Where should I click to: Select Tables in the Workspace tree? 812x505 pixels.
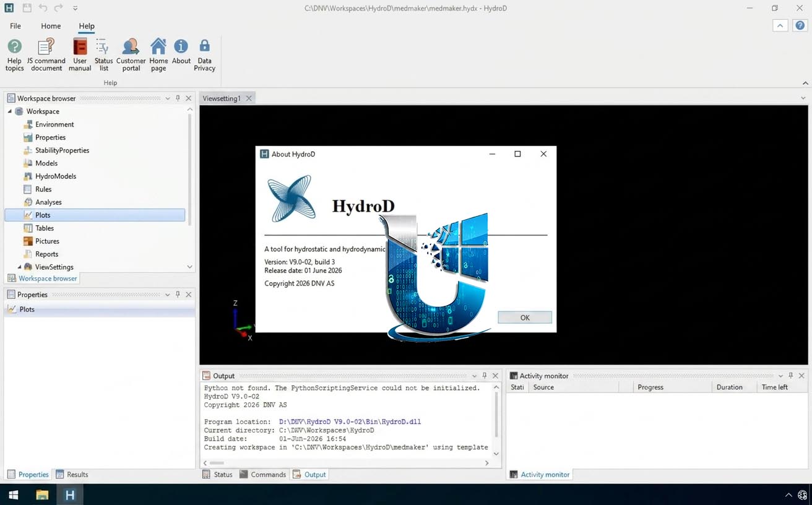tap(45, 228)
